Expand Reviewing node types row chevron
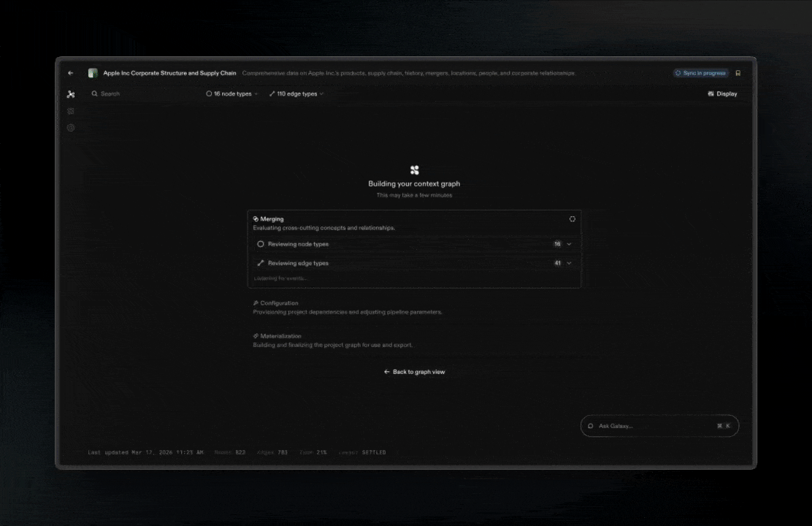 569,244
